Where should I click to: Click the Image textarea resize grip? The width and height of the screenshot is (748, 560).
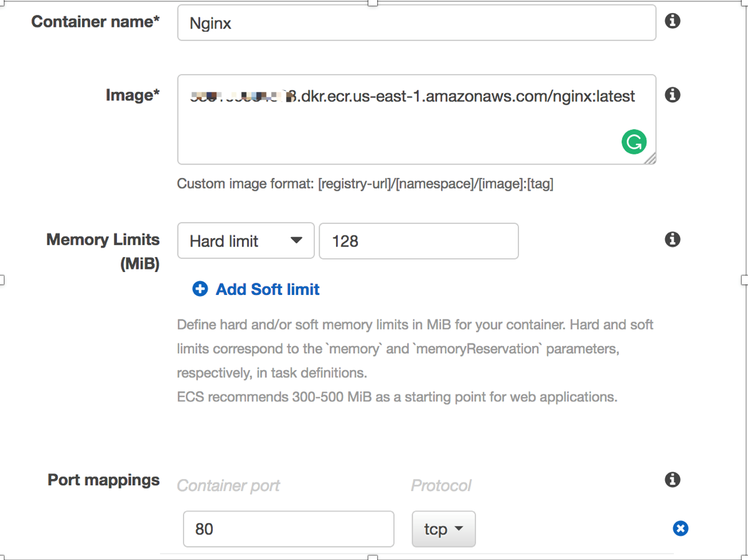(x=650, y=159)
